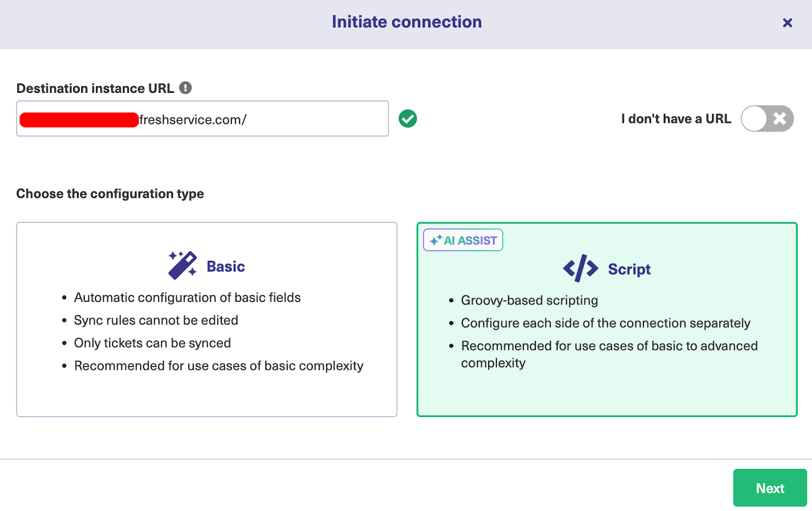Click "Groovy-based scripting" bullet text

529,300
